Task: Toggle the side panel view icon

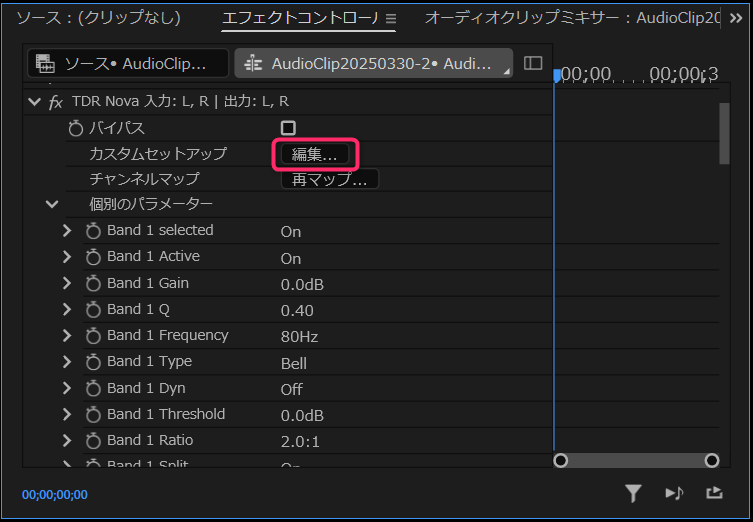Action: coord(533,63)
